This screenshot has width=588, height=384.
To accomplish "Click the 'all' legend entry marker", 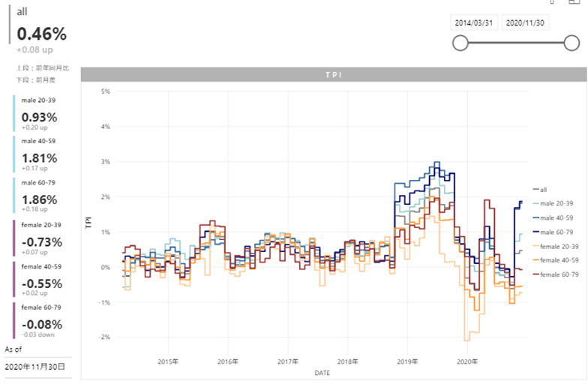I will click(536, 189).
